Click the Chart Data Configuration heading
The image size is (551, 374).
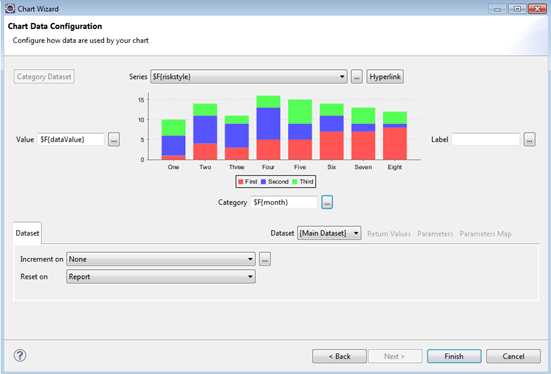coord(55,26)
